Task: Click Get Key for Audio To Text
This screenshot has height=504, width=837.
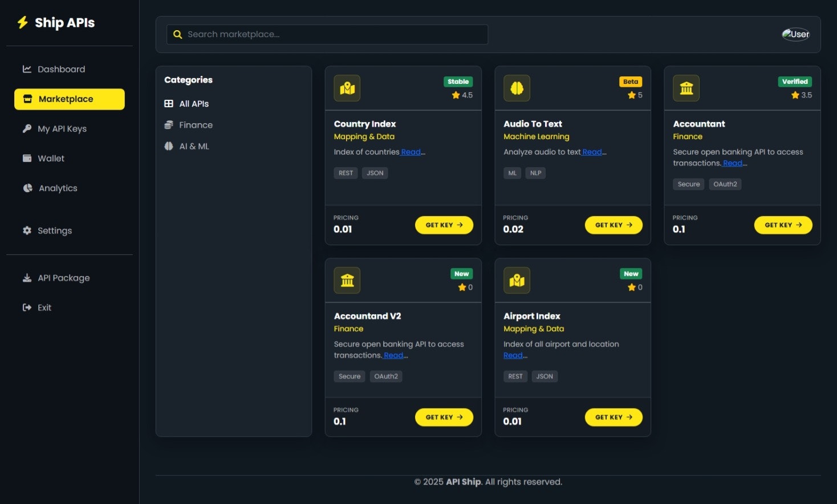Action: point(613,225)
